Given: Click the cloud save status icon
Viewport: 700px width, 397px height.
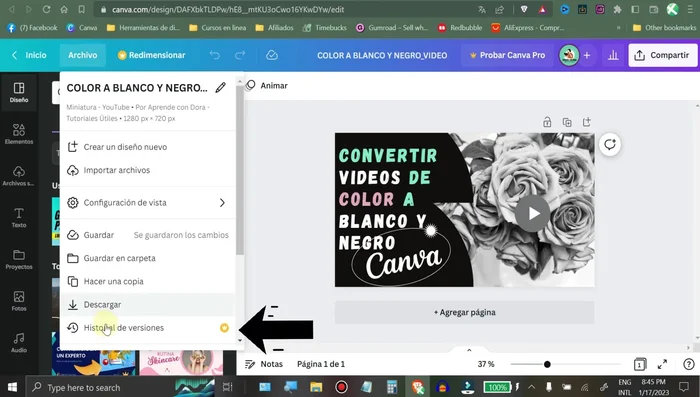Looking at the screenshot, I should point(272,55).
